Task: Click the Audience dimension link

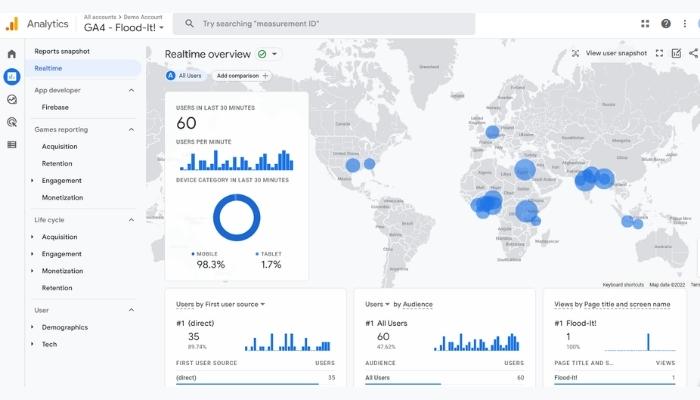Action: 417,304
